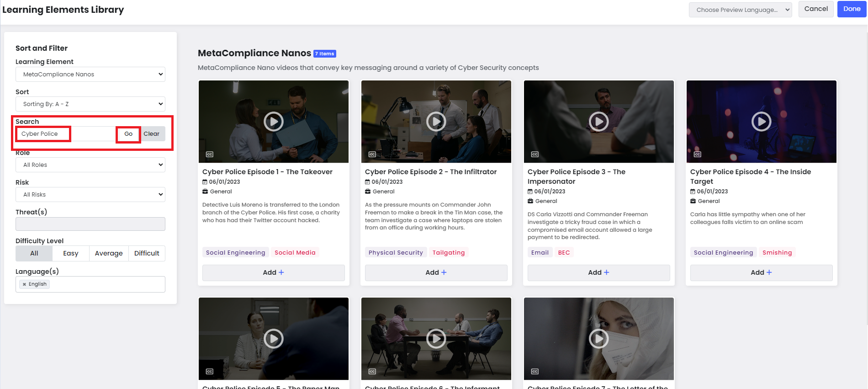
Task: Click briefcase General icon on Episode 4
Action: click(693, 201)
